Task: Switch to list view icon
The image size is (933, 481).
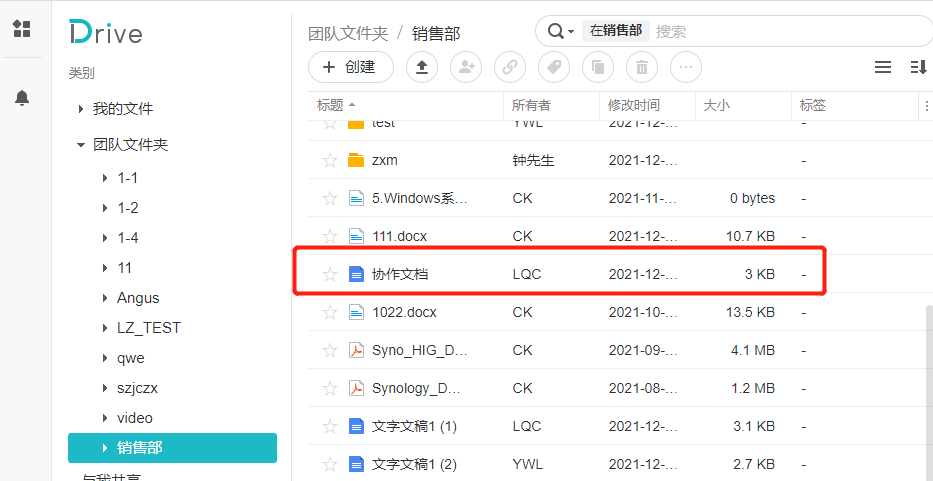Action: tap(883, 67)
